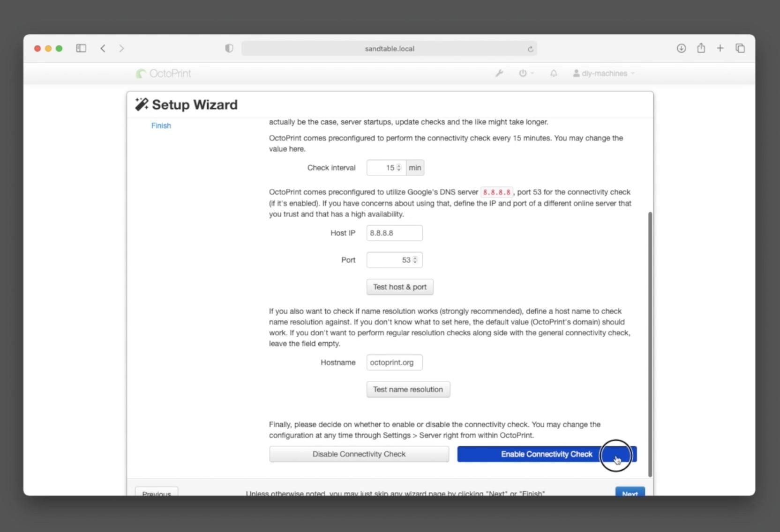Open the power options dropdown
The height and width of the screenshot is (532, 780).
tap(525, 73)
